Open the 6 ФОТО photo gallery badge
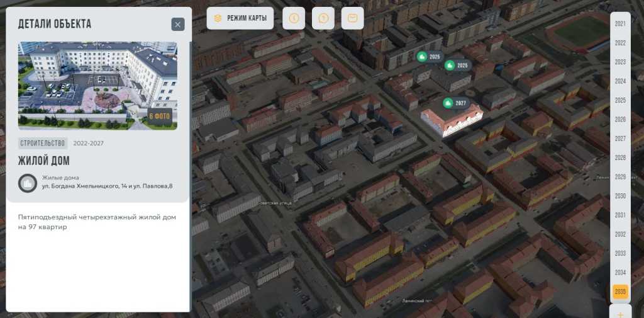The height and width of the screenshot is (318, 644). (160, 116)
